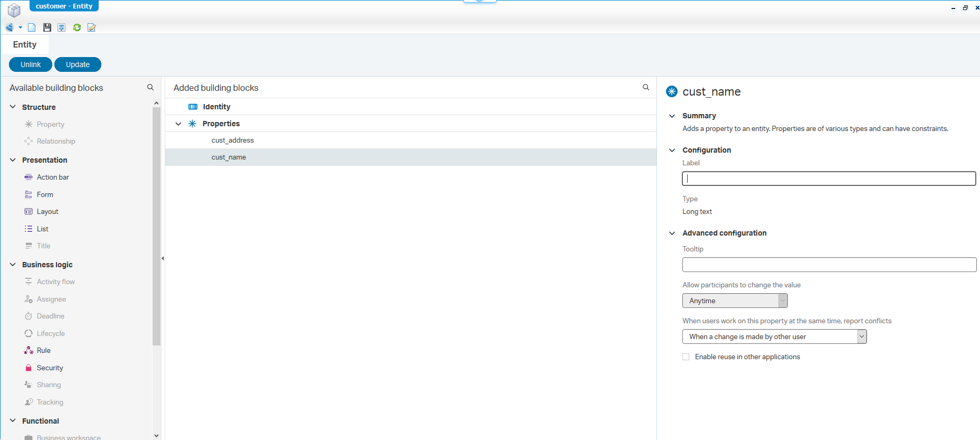980x440 pixels.
Task: Select the Security lock icon
Action: point(28,368)
